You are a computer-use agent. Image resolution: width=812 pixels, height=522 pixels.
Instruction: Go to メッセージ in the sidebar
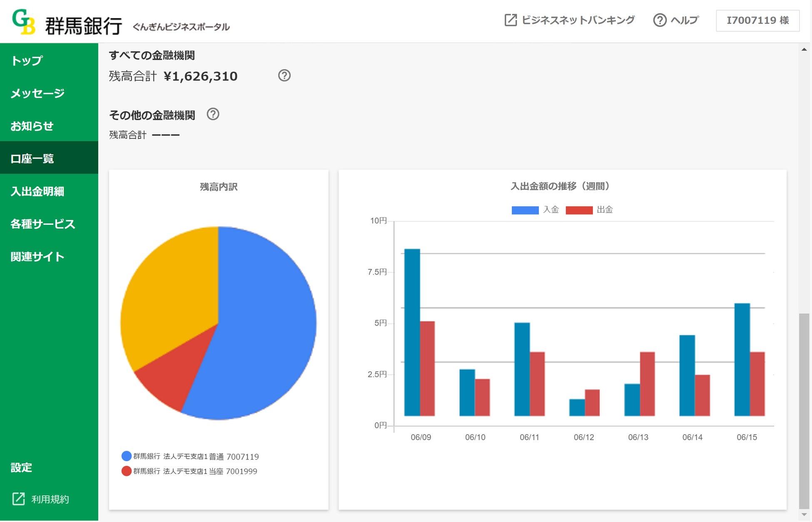37,93
